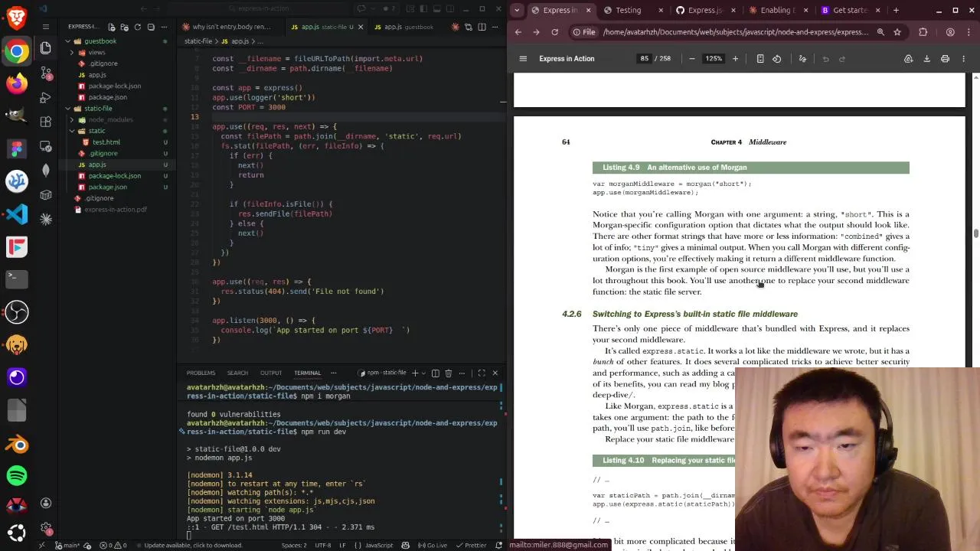
Task: Switch to the Search panel tab
Action: (x=237, y=373)
